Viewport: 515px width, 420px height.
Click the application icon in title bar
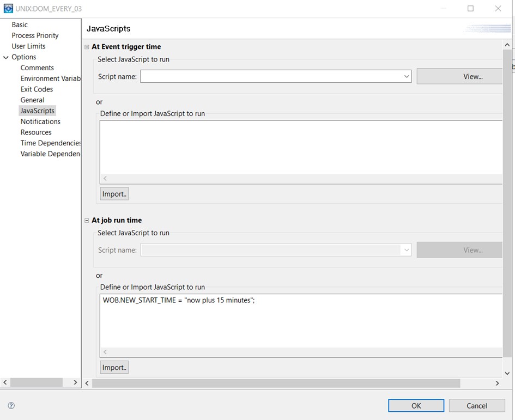[x=8, y=9]
